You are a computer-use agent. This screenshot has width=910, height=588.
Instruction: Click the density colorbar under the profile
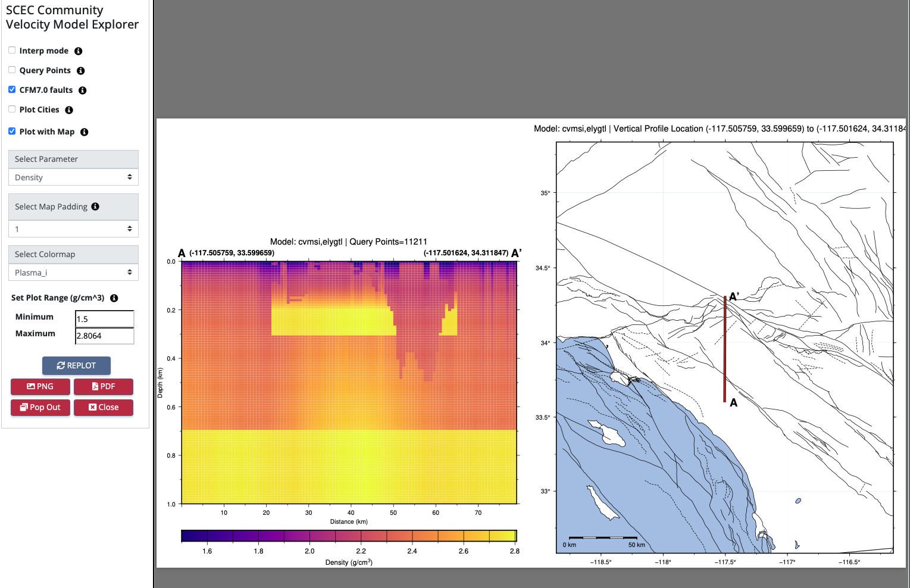349,536
